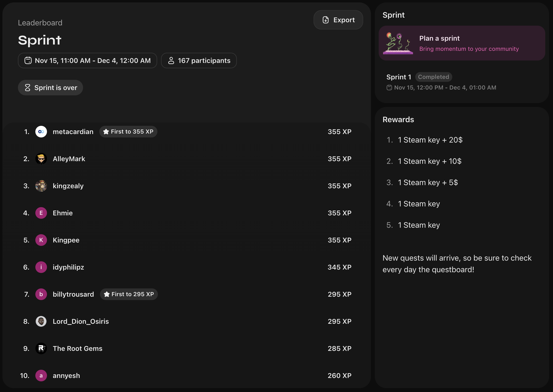This screenshot has height=392, width=553.
Task: Click Lord_Dion_Osiris avatar picture
Action: (x=41, y=321)
